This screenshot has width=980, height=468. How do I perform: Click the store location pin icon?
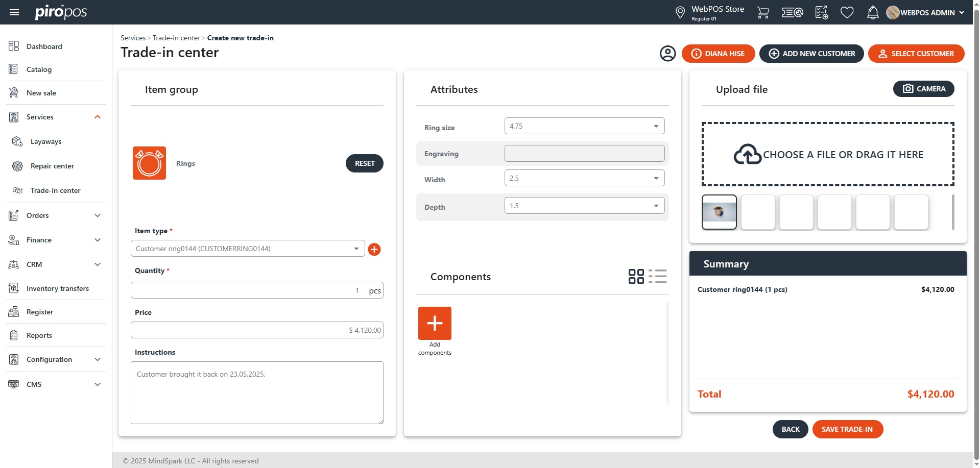(680, 13)
